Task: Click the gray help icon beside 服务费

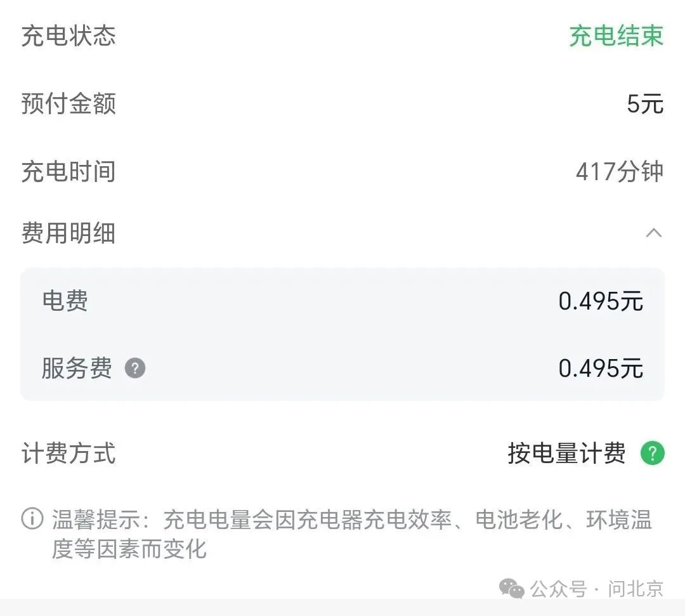Action: click(135, 368)
